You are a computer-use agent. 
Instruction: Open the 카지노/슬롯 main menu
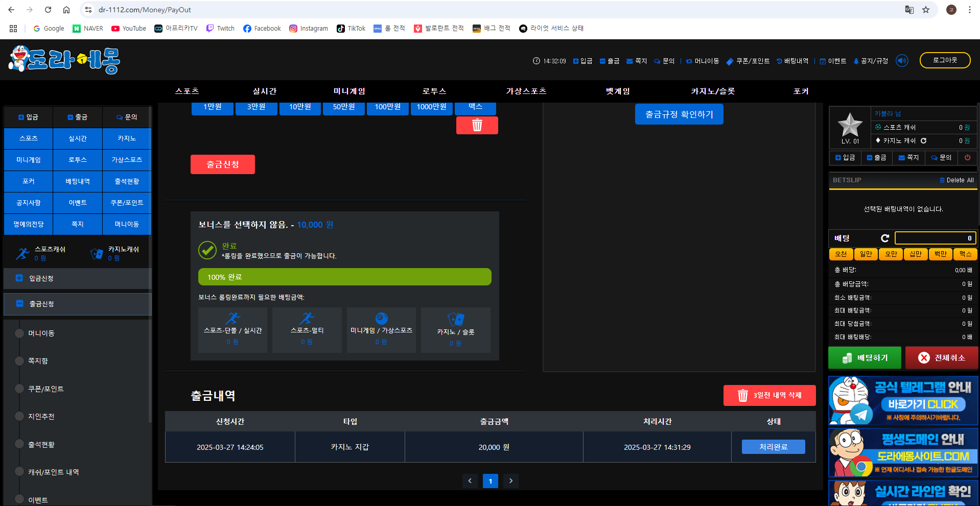(x=713, y=91)
